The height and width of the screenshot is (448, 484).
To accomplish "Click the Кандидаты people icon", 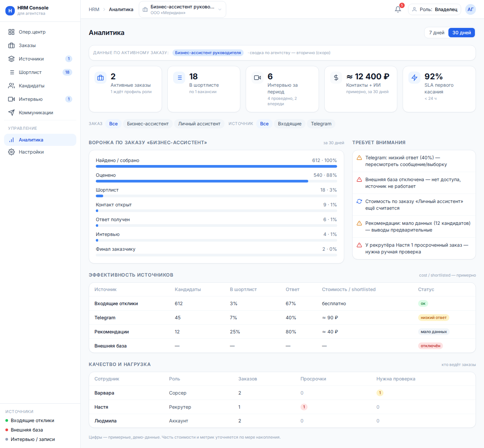I will point(11,86).
